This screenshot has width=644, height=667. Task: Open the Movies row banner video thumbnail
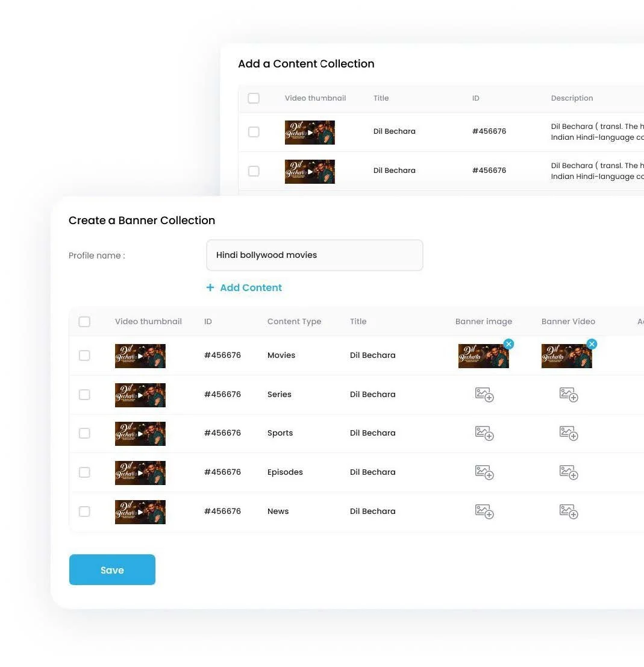pos(566,356)
